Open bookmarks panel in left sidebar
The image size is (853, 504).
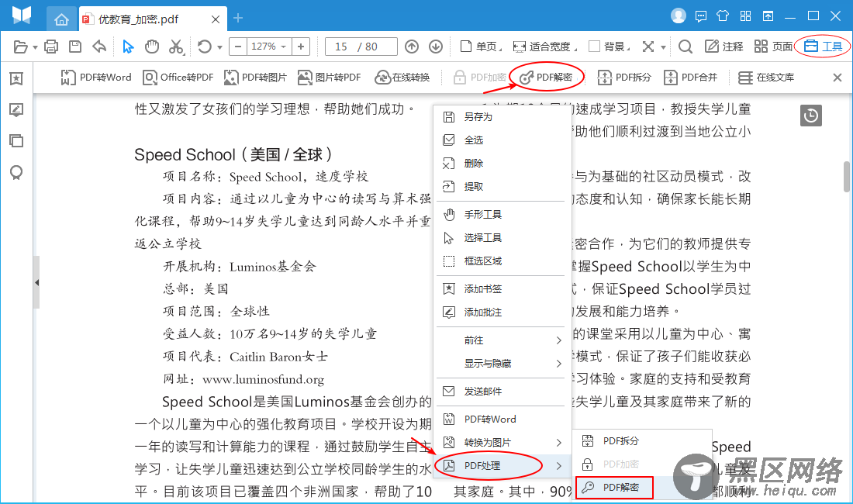[16, 79]
